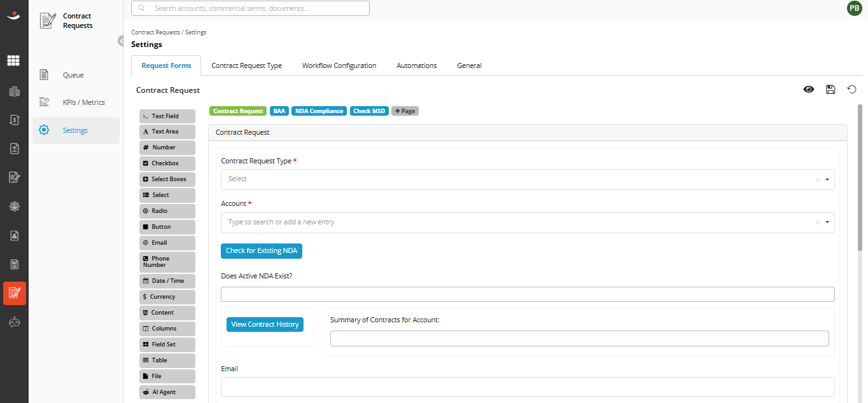Pick the Text Area component
The width and height of the screenshot is (868, 403).
pyautogui.click(x=167, y=132)
